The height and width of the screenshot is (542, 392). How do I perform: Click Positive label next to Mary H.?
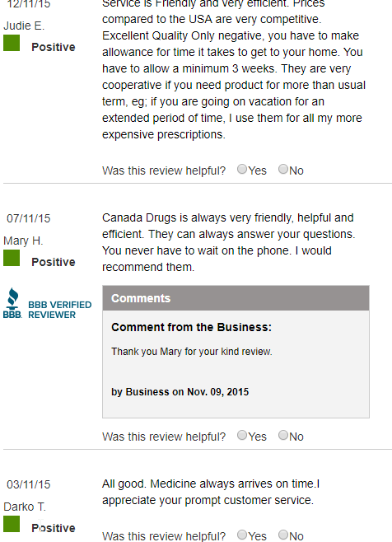[54, 262]
